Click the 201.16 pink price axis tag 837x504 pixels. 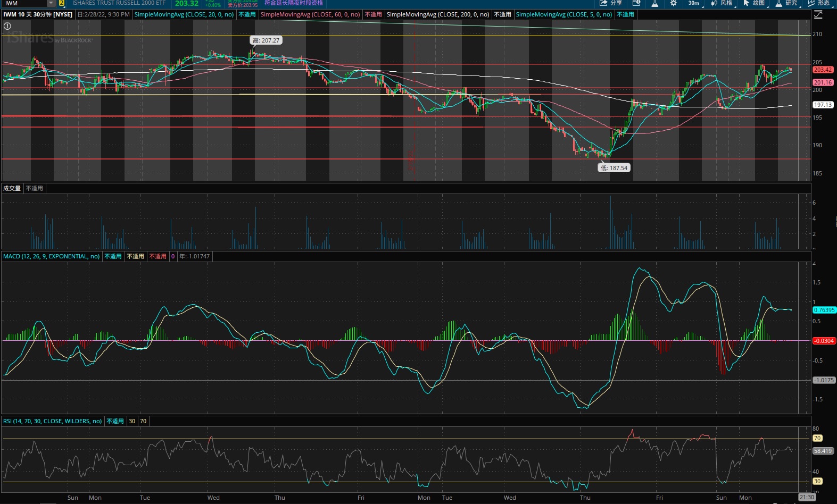pos(823,82)
